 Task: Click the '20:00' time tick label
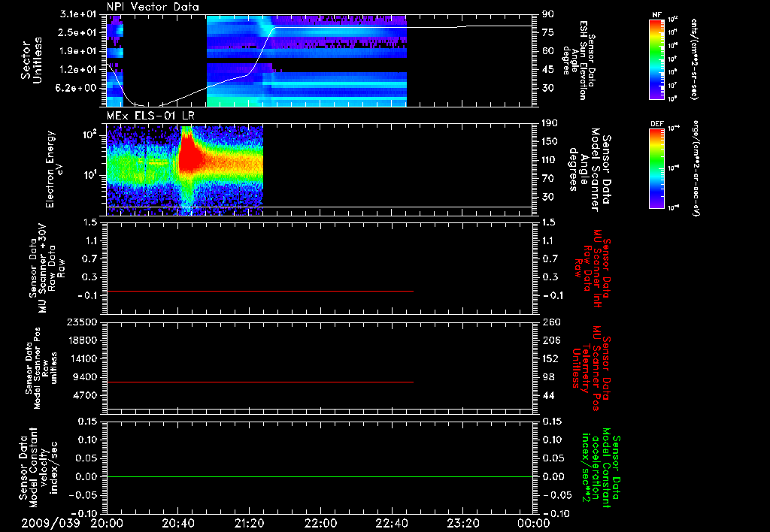(107, 523)
